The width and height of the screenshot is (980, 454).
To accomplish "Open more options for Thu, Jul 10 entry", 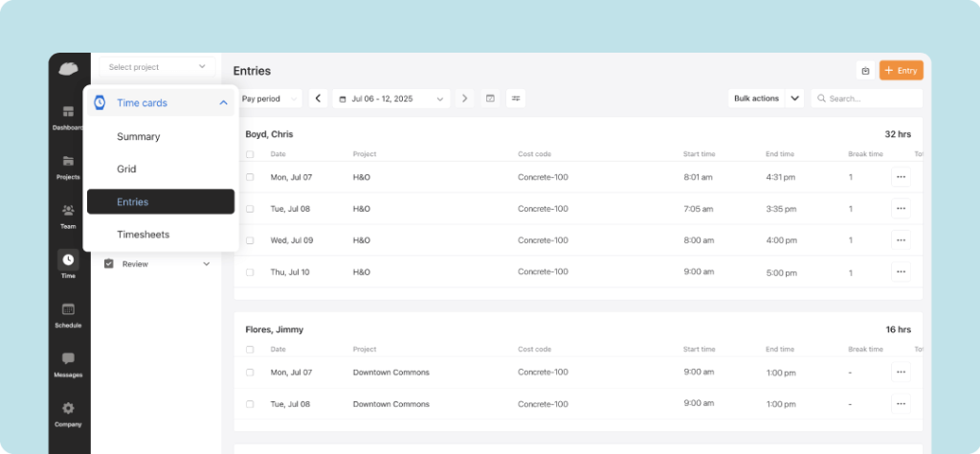I will pyautogui.click(x=901, y=272).
